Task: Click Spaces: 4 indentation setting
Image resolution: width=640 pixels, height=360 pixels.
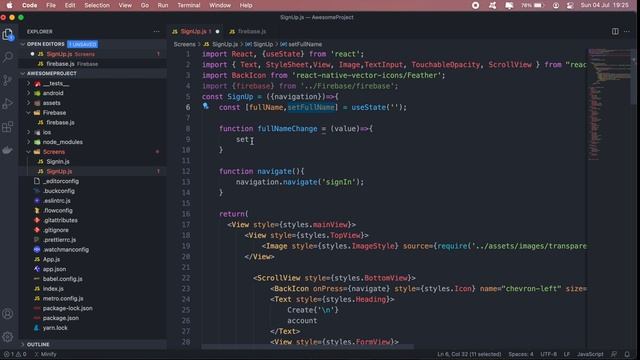Action: (521, 354)
